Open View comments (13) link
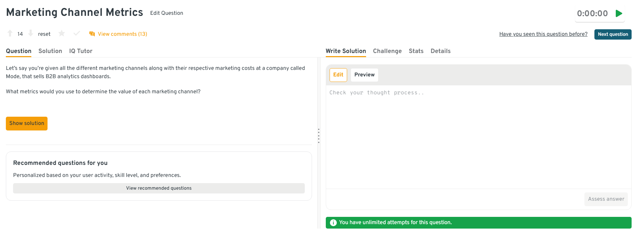 click(x=122, y=34)
